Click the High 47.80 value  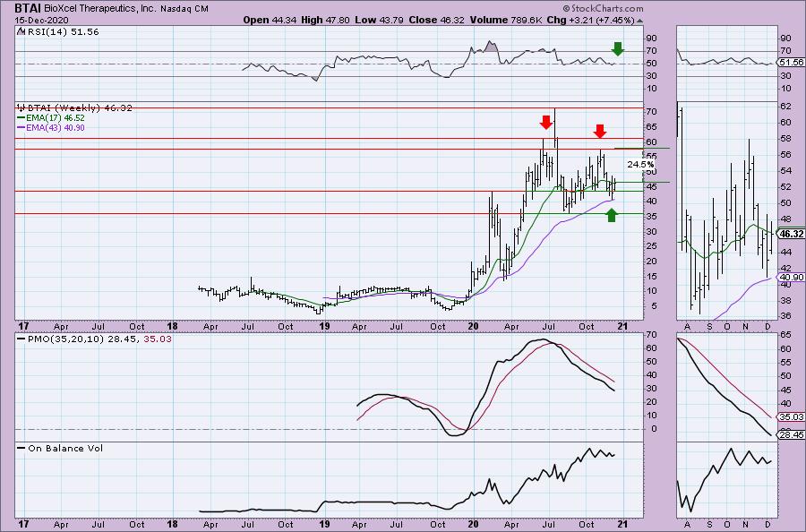pos(325,20)
